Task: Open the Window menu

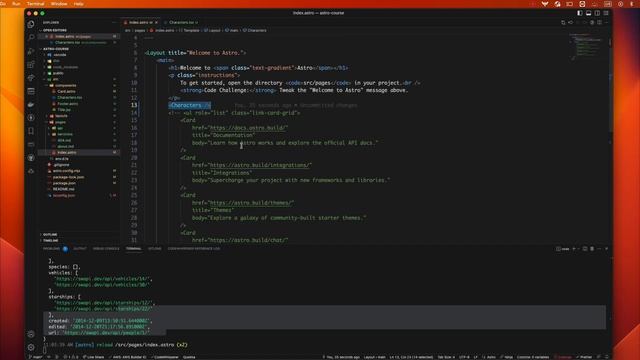Action: pos(59,4)
